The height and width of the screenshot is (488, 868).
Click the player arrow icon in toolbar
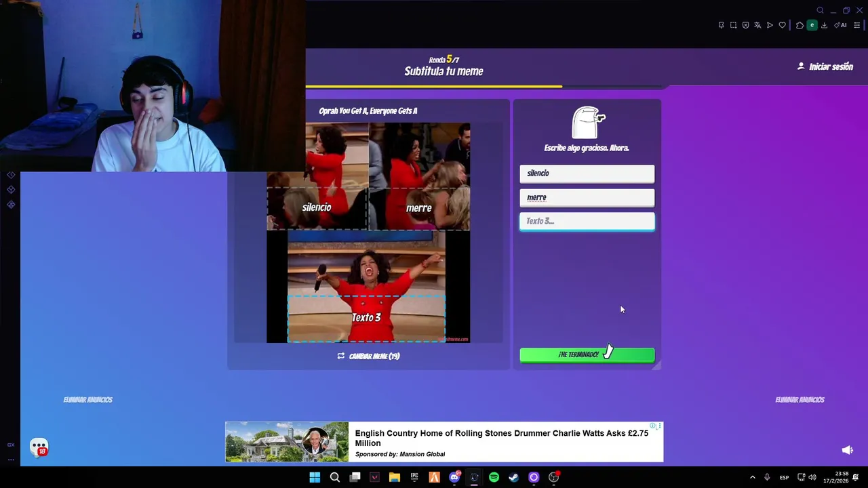pos(770,25)
